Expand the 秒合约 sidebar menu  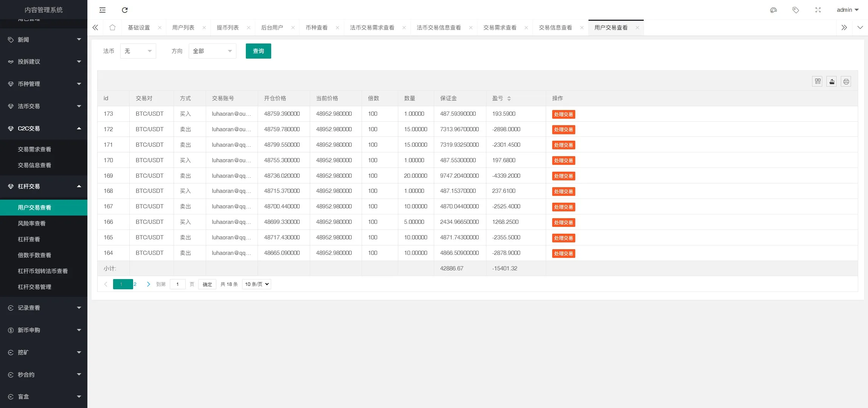(44, 375)
